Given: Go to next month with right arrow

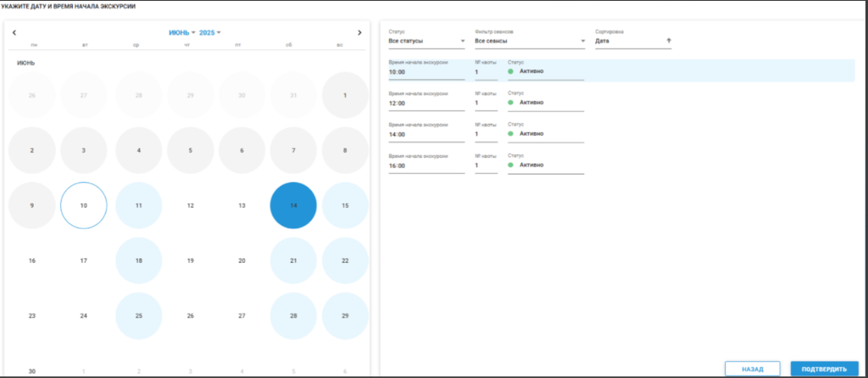Looking at the screenshot, I should point(359,33).
